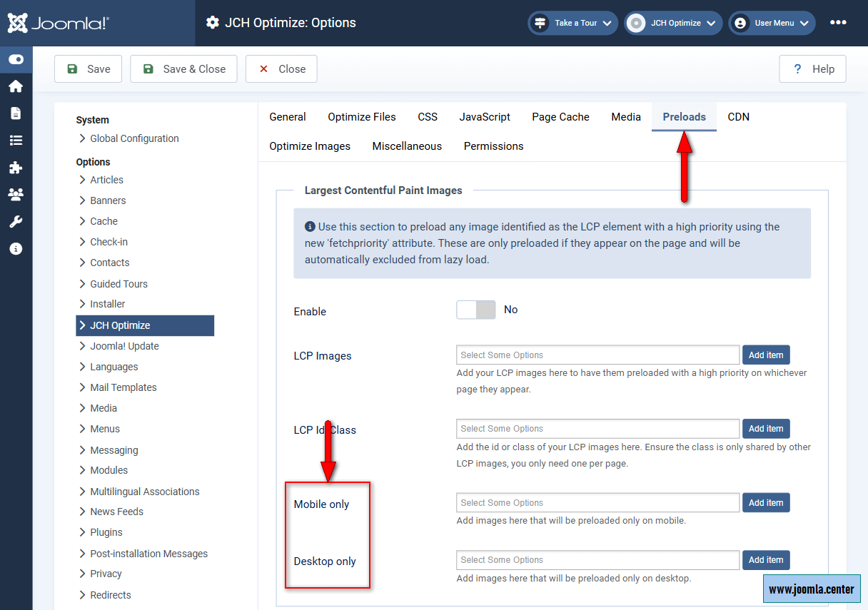The image size is (868, 610).
Task: Open the User Menu dropdown
Action: coord(772,23)
